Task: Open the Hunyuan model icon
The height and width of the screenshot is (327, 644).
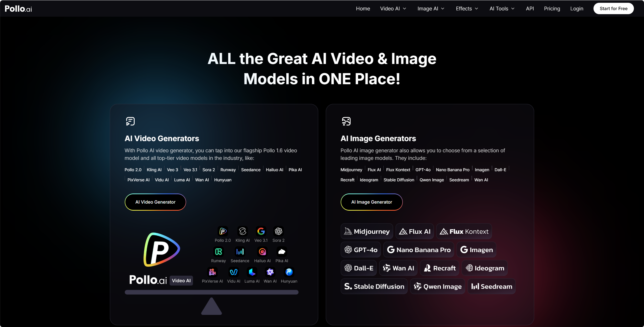Action: coord(289,272)
